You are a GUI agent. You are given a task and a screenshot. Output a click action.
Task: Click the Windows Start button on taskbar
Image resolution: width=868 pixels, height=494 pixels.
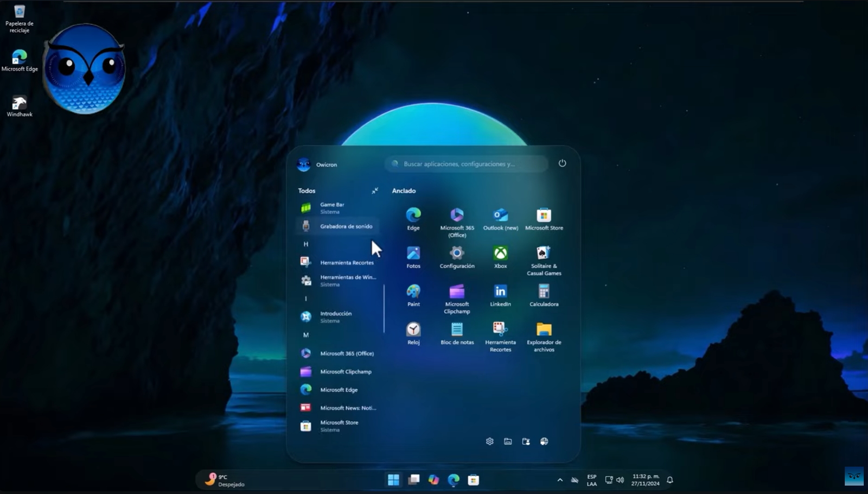tap(393, 480)
